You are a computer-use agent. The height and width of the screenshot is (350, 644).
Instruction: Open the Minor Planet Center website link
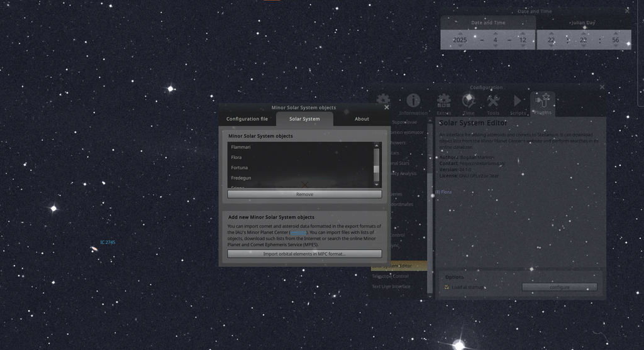click(298, 232)
